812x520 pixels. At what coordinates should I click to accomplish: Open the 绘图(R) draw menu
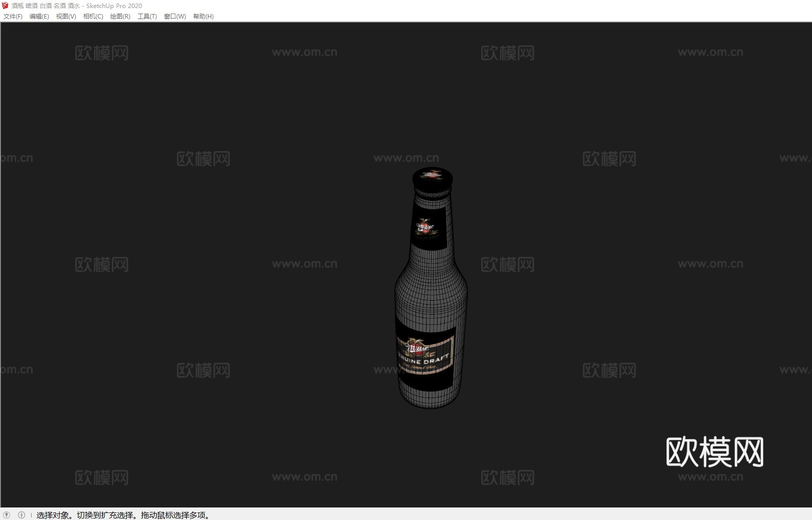pyautogui.click(x=120, y=17)
